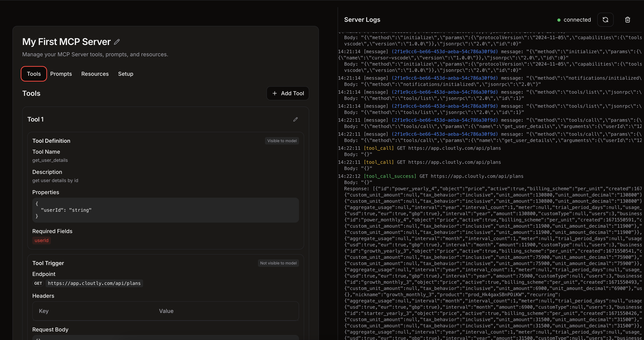Screen dimensions: 644x340
Task: Click the notifications/initialized log message line
Action: coord(489,78)
